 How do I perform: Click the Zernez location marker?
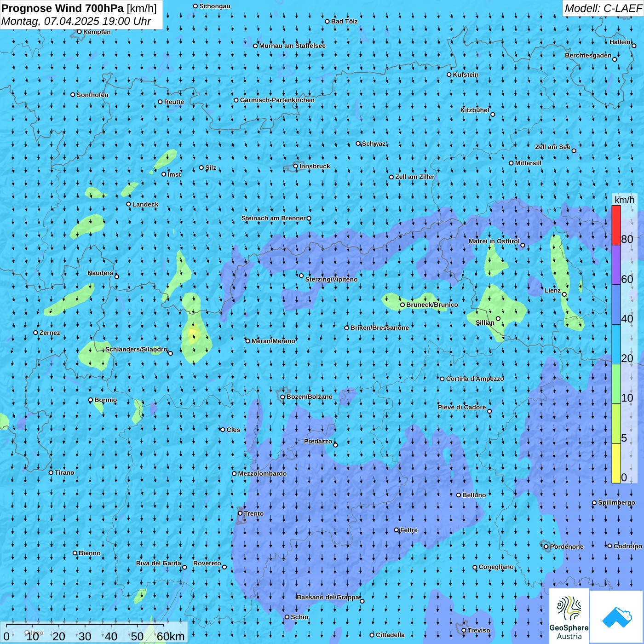[35, 333]
